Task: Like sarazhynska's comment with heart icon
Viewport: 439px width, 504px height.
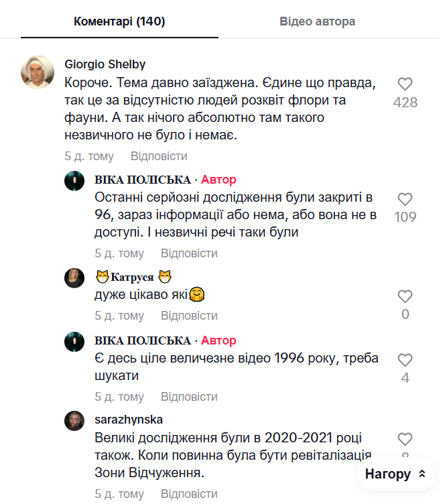Action: coord(405,439)
